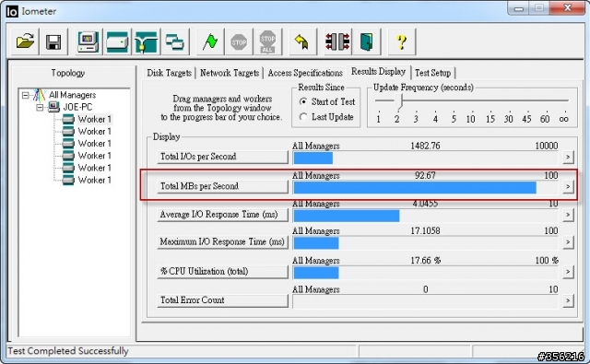Open Total I/Os per Second arrow options
Image resolution: width=590 pixels, height=364 pixels.
click(x=568, y=157)
